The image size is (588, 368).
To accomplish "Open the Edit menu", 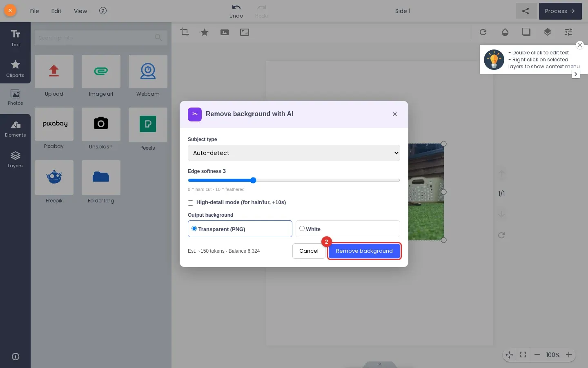I will tap(56, 11).
